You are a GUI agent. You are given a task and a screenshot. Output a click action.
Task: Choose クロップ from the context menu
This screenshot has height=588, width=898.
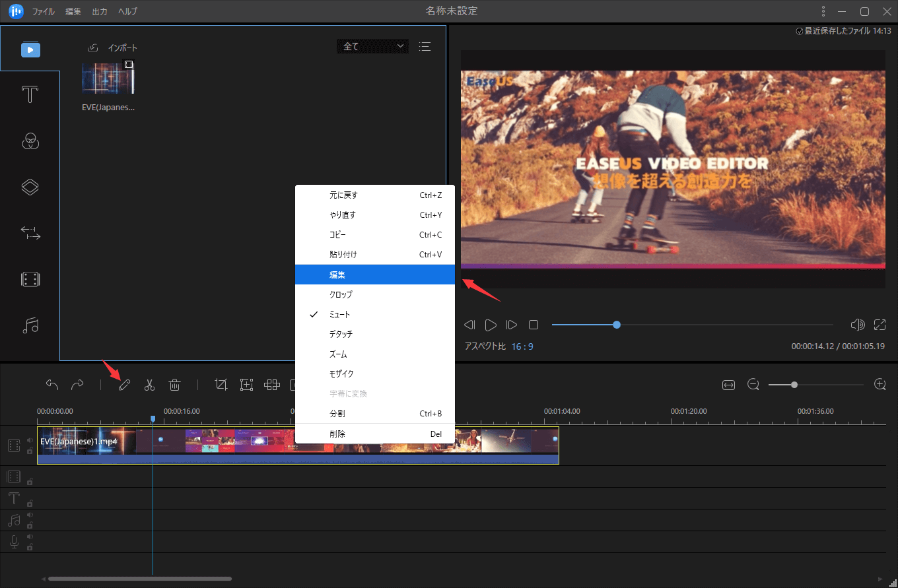[x=375, y=294]
